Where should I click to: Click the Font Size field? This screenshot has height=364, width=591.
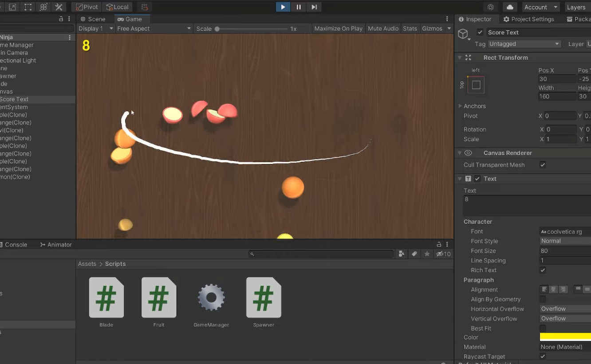tap(565, 250)
